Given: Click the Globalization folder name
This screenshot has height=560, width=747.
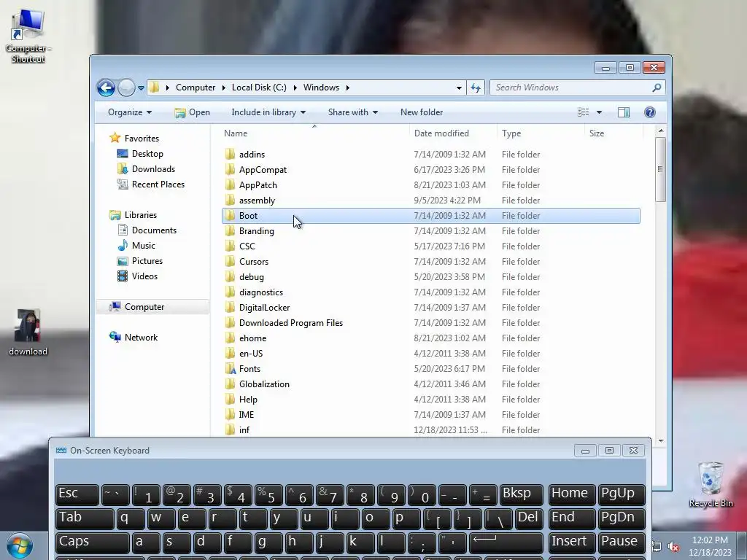Looking at the screenshot, I should (264, 384).
